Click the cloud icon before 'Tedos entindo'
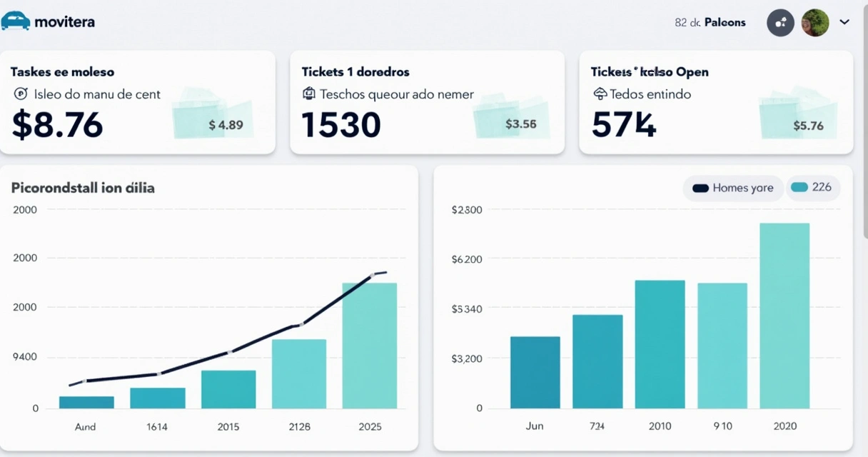The width and height of the screenshot is (868, 457). (x=600, y=94)
